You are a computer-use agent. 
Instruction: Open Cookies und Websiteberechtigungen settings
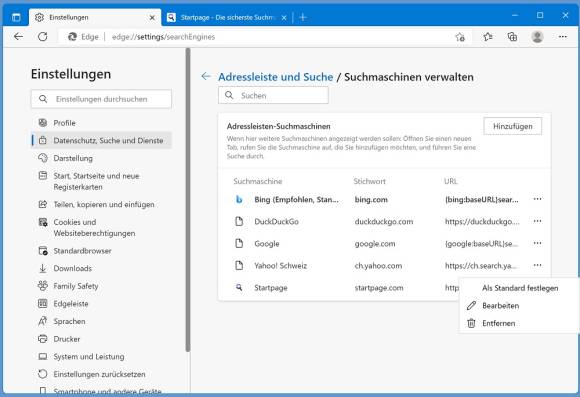[101, 228]
